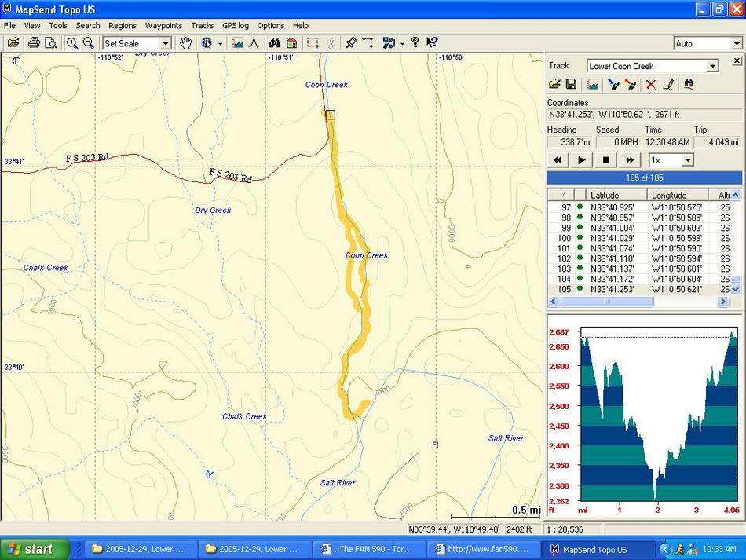Click the greyed-out scissors cut region icon
Screen dimensions: 746x560
pyautogui.click(x=331, y=43)
